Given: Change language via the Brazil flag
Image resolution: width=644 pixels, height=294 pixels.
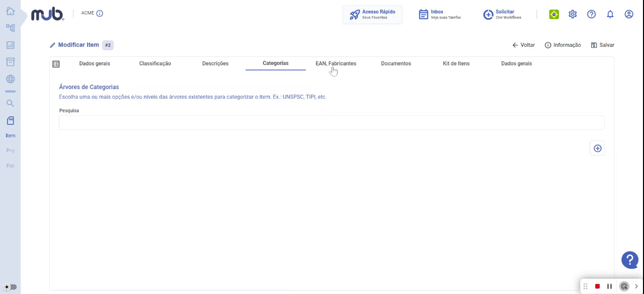Looking at the screenshot, I should [x=554, y=14].
